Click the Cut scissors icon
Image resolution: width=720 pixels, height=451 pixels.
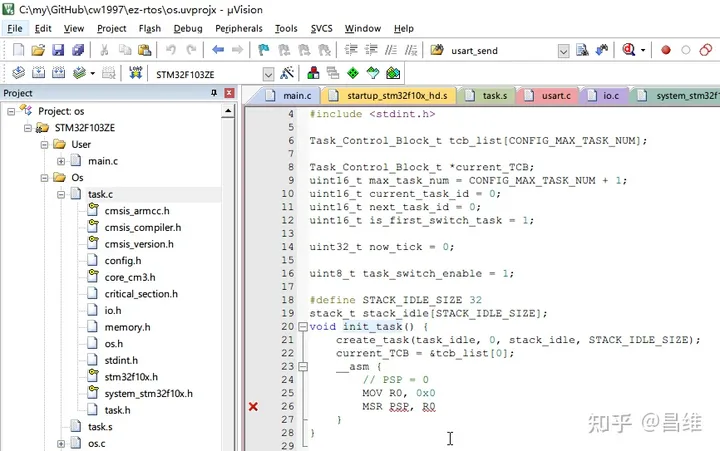point(104,50)
